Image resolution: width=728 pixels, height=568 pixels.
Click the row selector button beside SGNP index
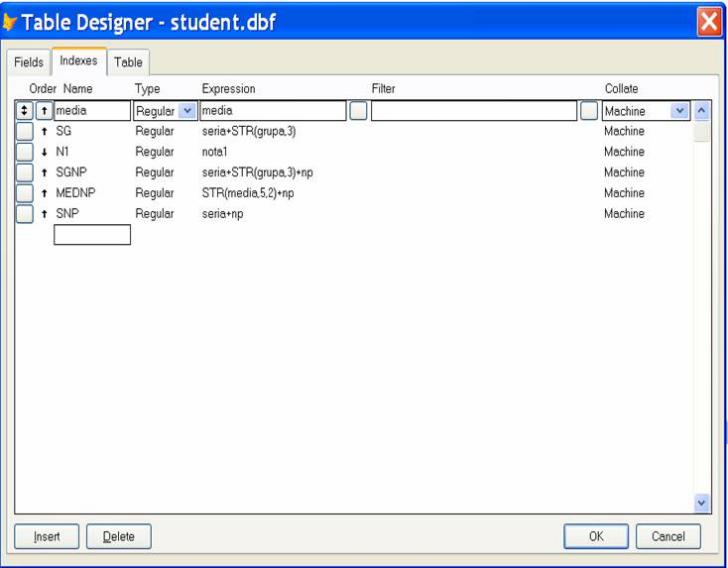(24, 173)
